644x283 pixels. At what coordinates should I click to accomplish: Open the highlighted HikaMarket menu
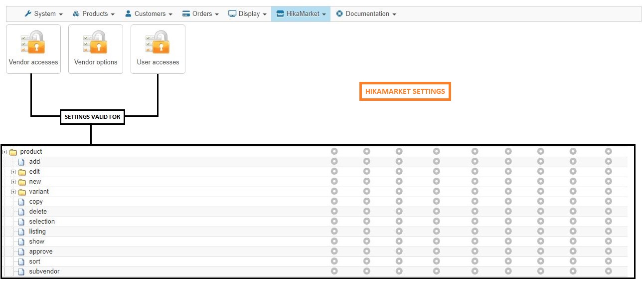pos(301,14)
